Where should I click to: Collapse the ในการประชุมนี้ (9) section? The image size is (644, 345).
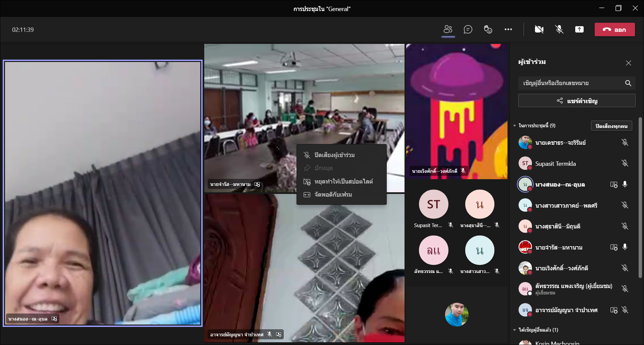click(515, 126)
